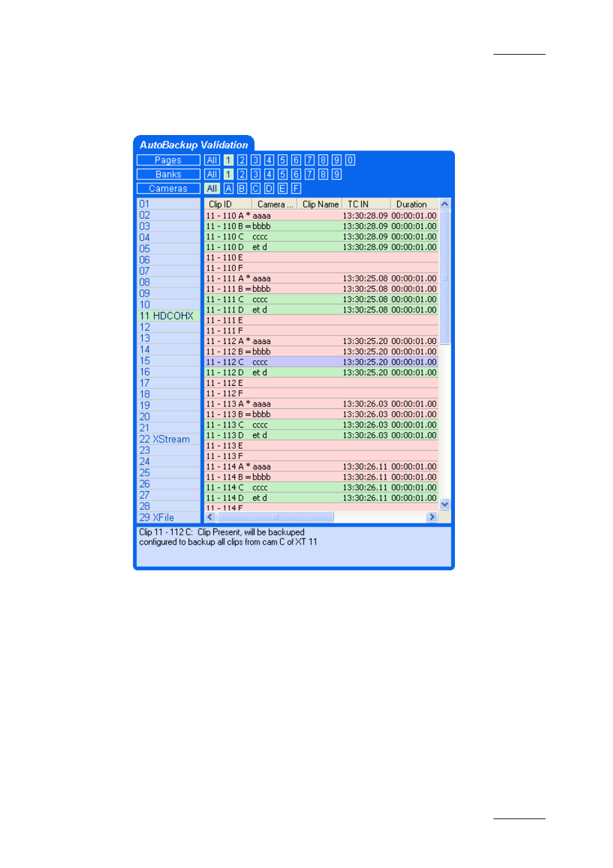Toggle bank filter 4

coord(269,174)
